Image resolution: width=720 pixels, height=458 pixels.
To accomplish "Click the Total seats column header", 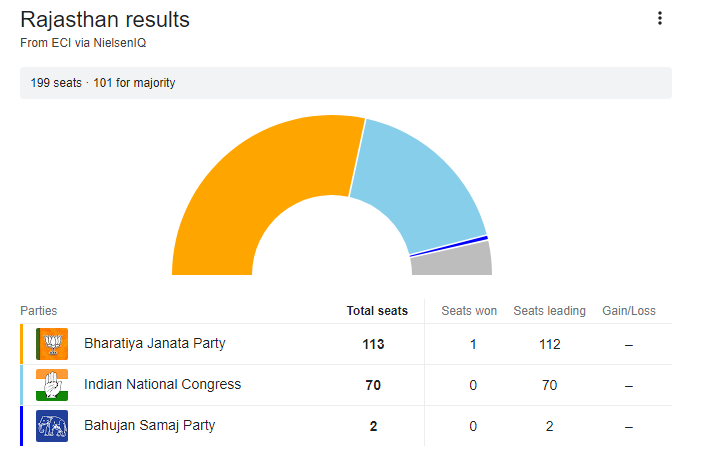I will coord(377,311).
